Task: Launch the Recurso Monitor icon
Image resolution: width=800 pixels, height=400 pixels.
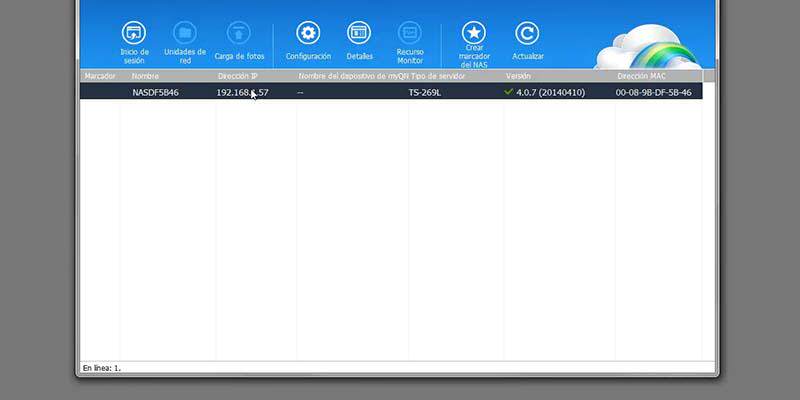Action: (410, 33)
